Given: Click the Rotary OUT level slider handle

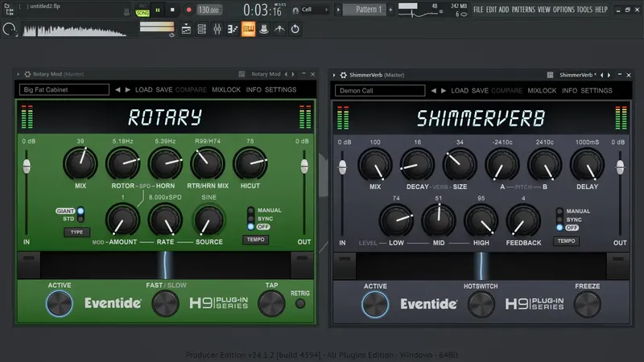Looking at the screenshot, I should [x=304, y=167].
